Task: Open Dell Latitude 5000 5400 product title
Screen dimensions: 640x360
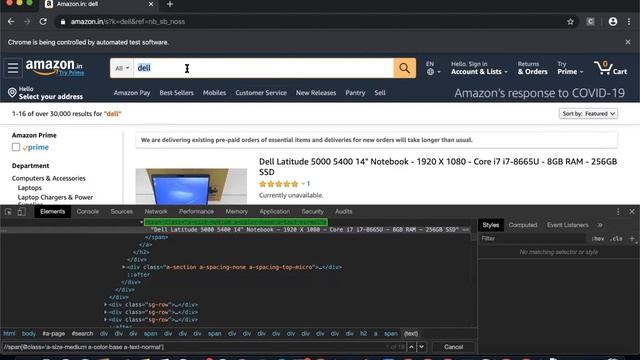Action: pyautogui.click(x=438, y=167)
